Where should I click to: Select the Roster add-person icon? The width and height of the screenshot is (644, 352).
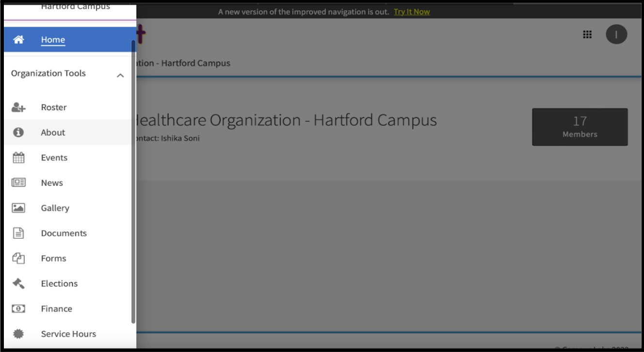click(x=18, y=108)
